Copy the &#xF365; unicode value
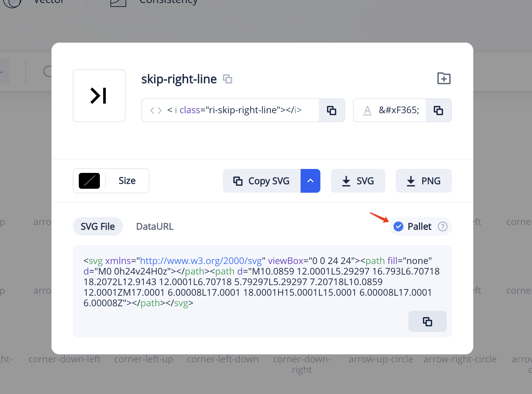532x394 pixels. pos(438,110)
